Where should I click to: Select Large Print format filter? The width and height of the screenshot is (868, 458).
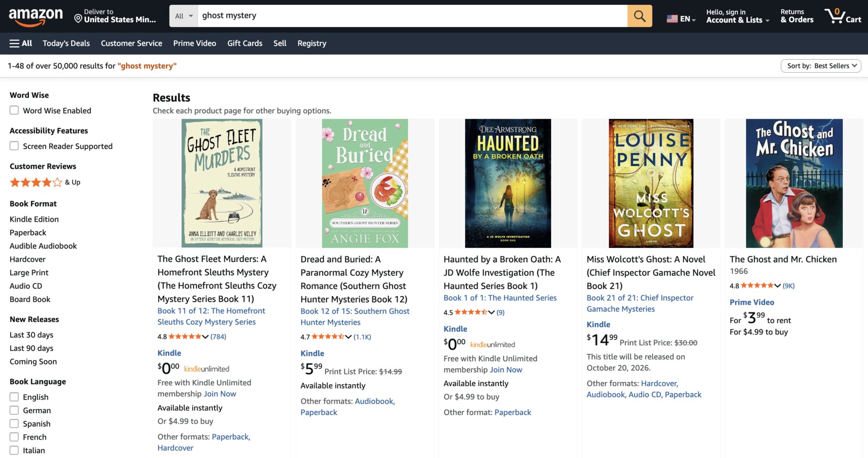click(x=29, y=272)
